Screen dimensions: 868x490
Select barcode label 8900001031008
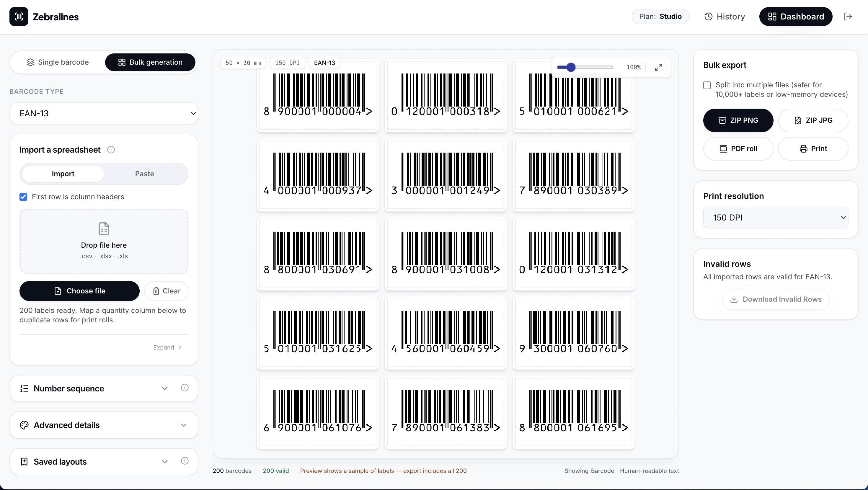[446, 254]
